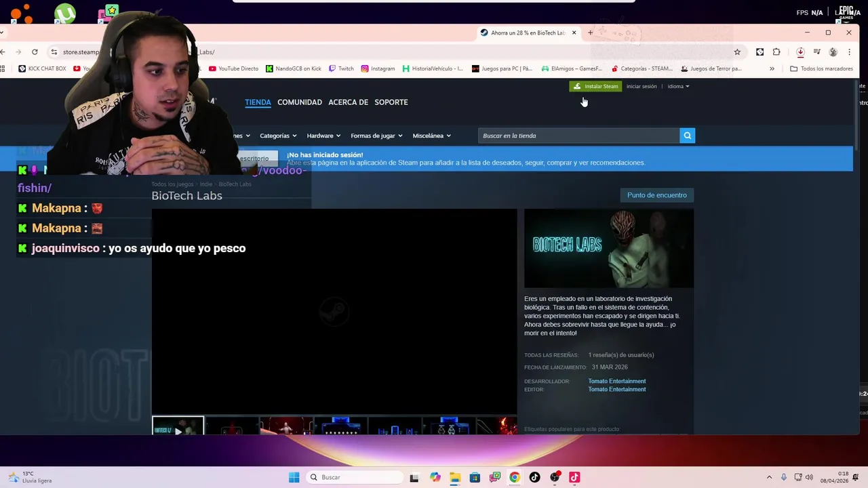Open Chrome icon on the taskbar
This screenshot has width=868, height=488.
point(515,477)
